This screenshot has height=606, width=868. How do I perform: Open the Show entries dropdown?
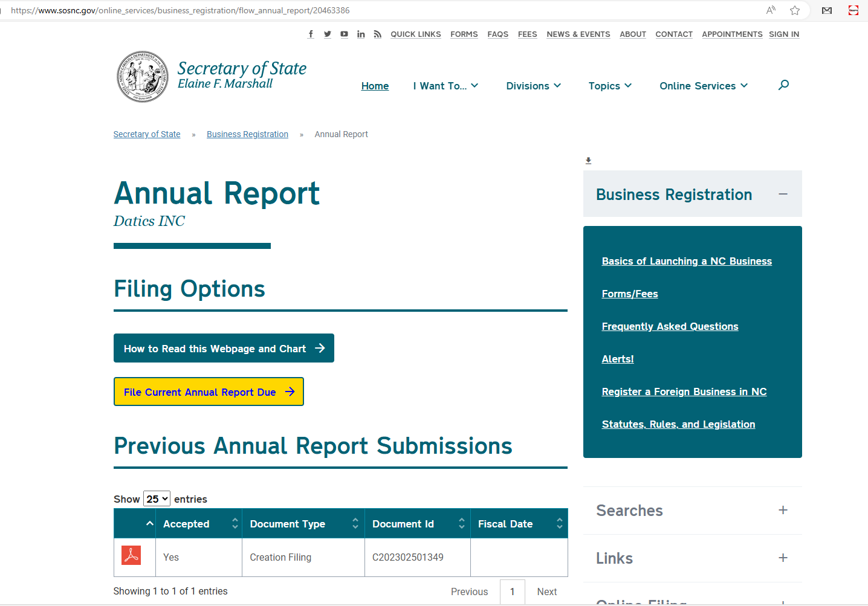point(157,499)
